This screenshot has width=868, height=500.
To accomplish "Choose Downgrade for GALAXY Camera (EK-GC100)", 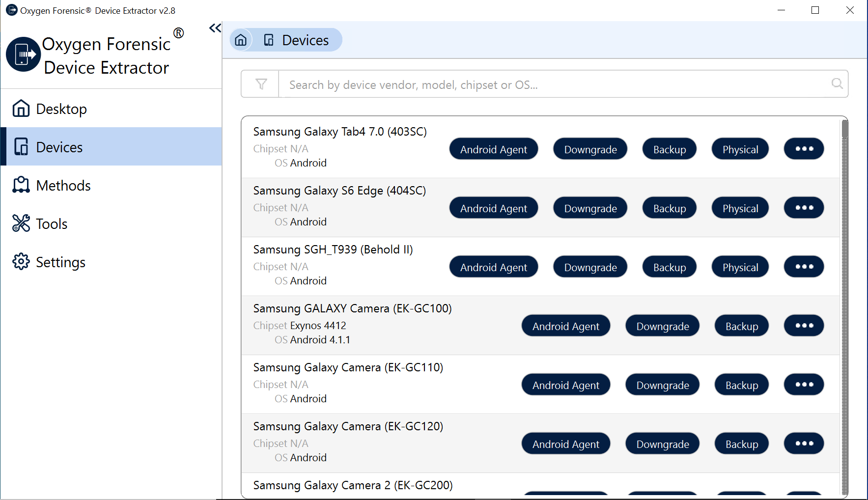I will click(663, 326).
